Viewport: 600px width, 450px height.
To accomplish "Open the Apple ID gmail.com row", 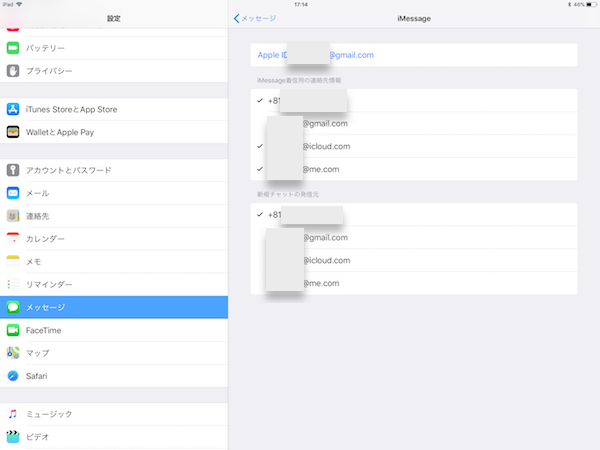I will pyautogui.click(x=414, y=55).
